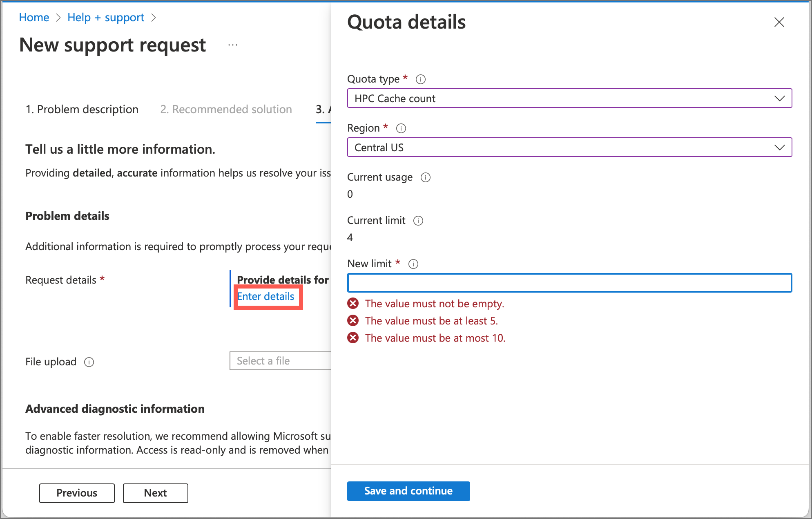812x519 pixels.
Task: Click the Region info icon
Action: pos(401,128)
